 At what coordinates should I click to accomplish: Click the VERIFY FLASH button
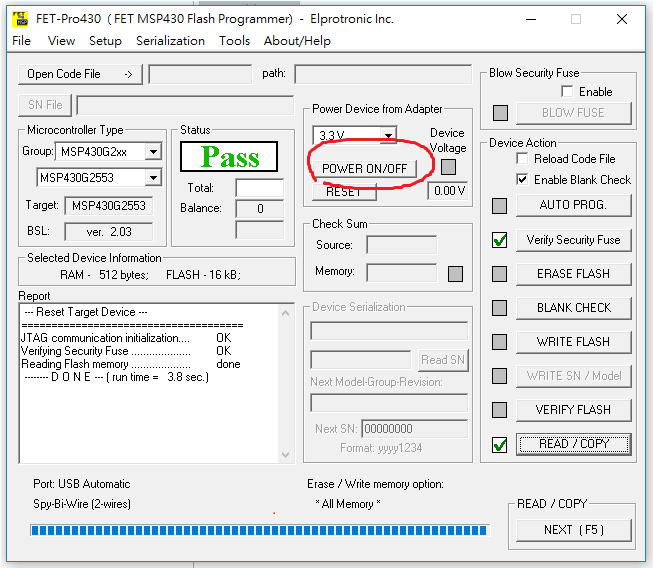point(573,410)
